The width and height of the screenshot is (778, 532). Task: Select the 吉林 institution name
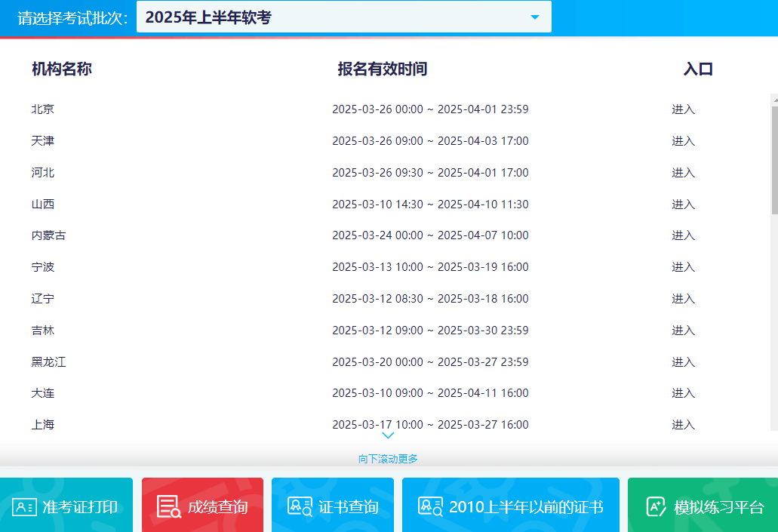[43, 331]
